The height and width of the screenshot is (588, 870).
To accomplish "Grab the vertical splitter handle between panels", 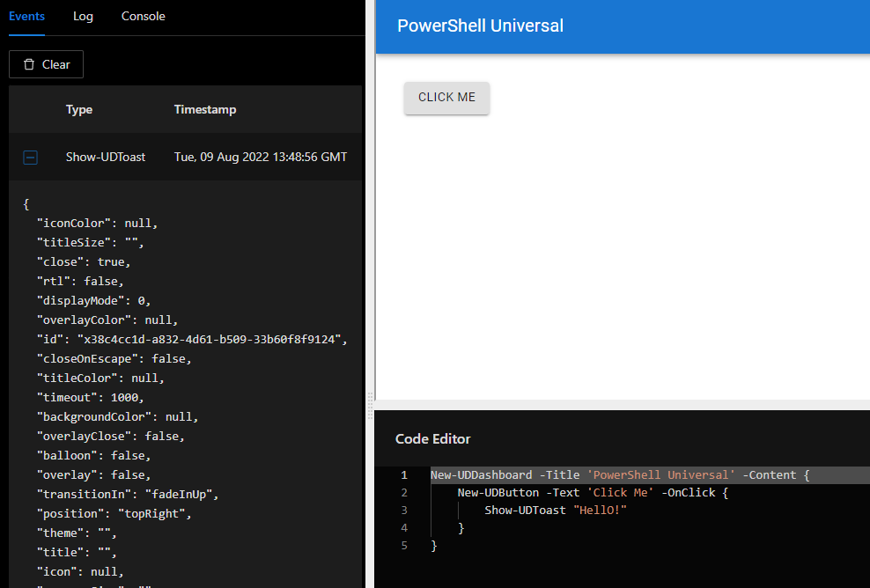I will pyautogui.click(x=371, y=405).
